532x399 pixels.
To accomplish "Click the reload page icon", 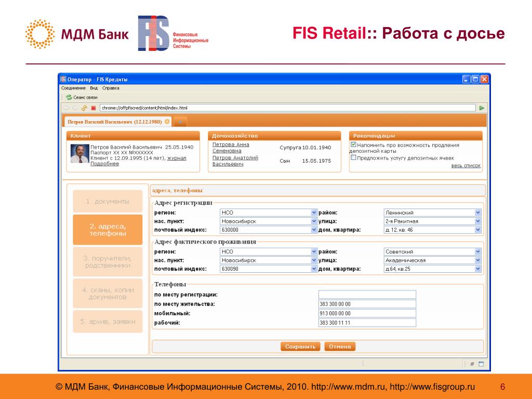I will (84, 108).
